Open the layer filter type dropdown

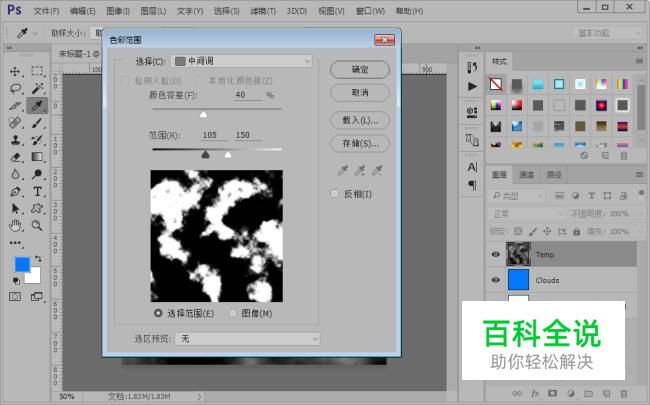pyautogui.click(x=517, y=196)
